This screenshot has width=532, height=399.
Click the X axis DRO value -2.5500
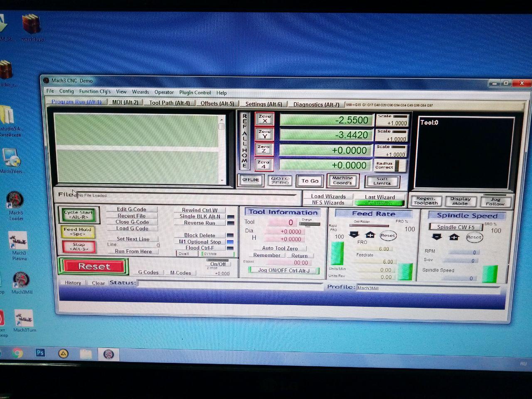point(325,120)
